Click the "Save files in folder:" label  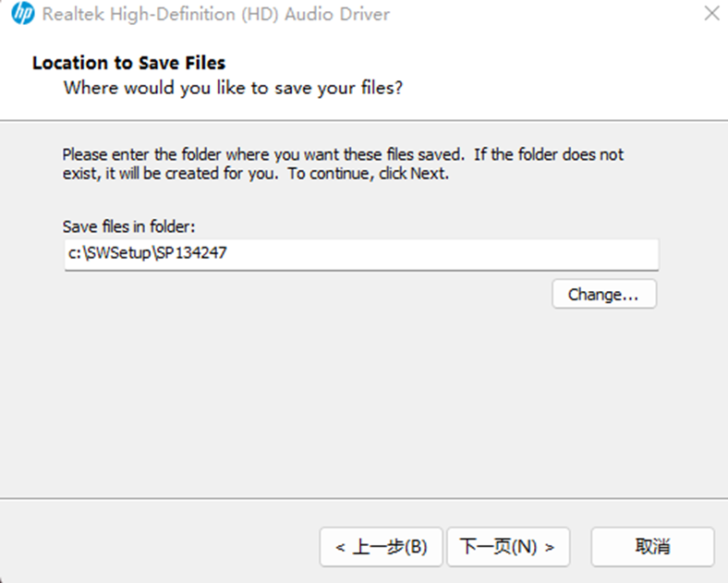pos(128,226)
